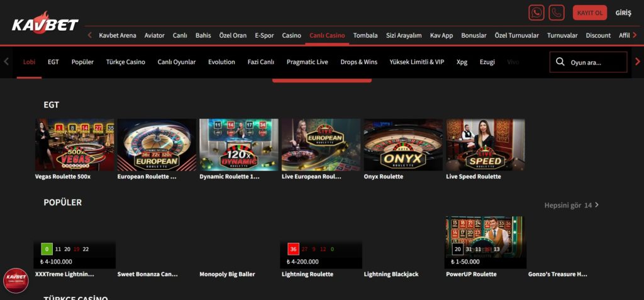Open Tombala menu item
Viewport: 644px width, 300px height.
(365, 35)
